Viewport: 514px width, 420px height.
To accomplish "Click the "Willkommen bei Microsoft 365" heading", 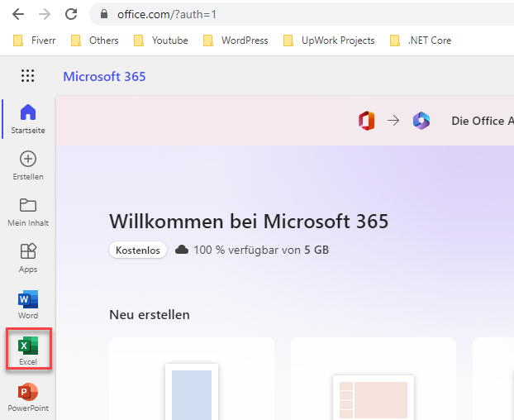I will click(x=249, y=222).
